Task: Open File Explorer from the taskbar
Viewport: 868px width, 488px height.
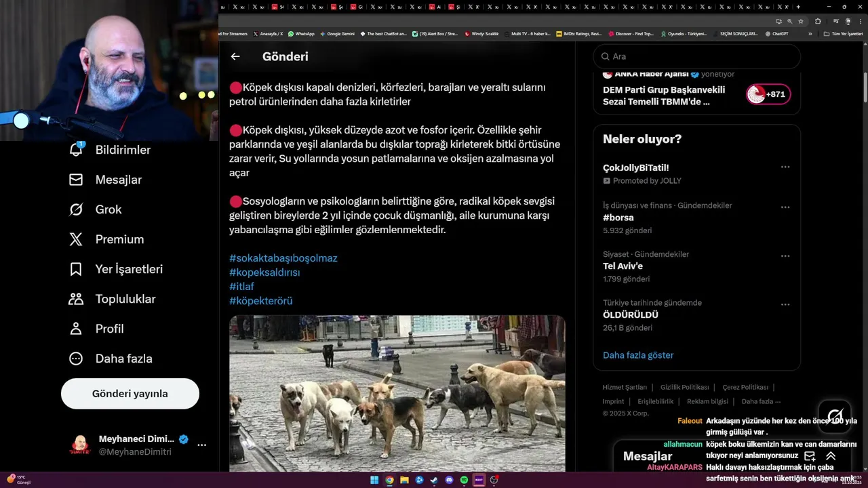Action: coord(404,480)
